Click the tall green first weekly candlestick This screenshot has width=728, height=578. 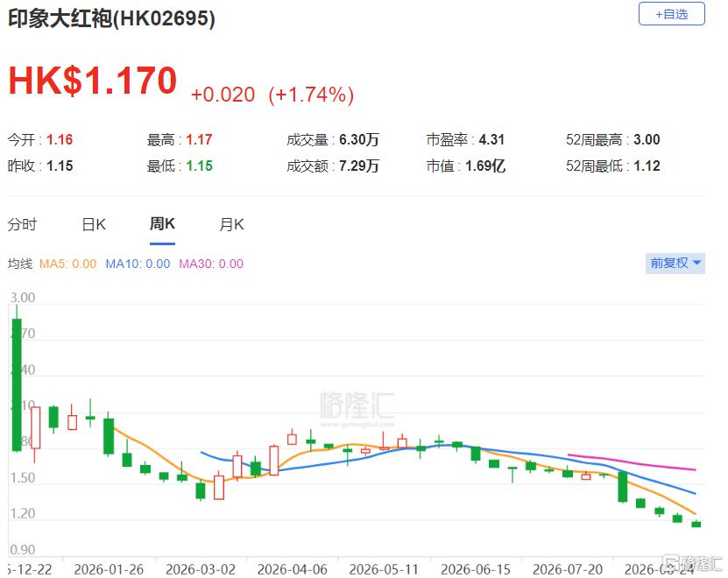tap(17, 384)
